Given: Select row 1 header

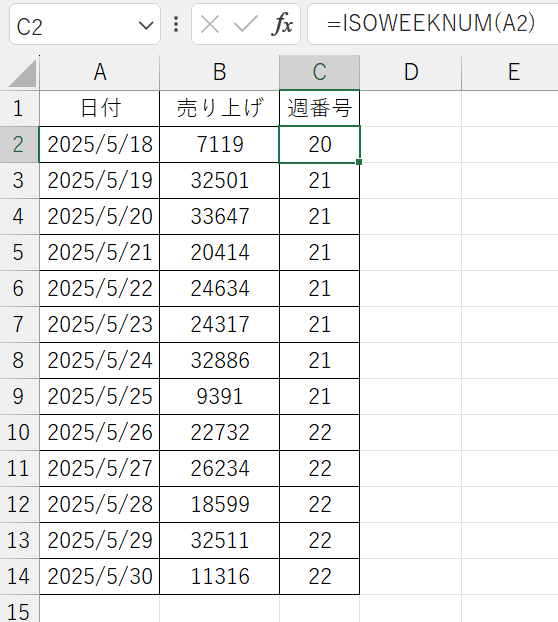Looking at the screenshot, I should (x=19, y=109).
